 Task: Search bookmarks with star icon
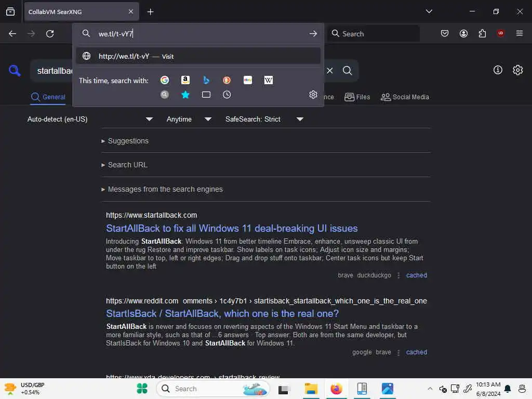185,95
